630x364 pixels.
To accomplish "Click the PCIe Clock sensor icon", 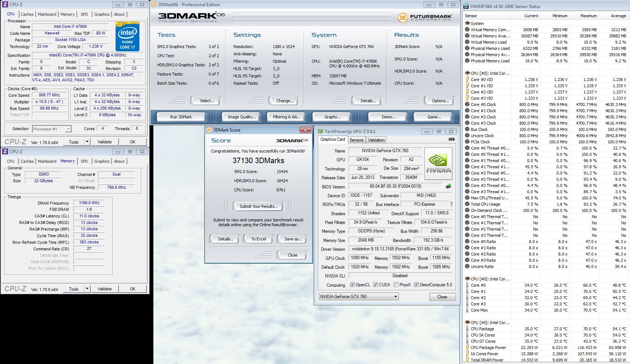I will pos(467,142).
